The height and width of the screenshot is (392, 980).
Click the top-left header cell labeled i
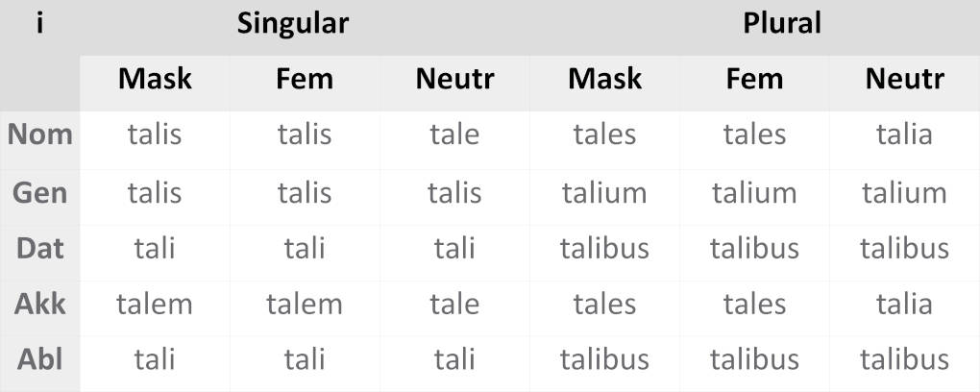[40, 24]
